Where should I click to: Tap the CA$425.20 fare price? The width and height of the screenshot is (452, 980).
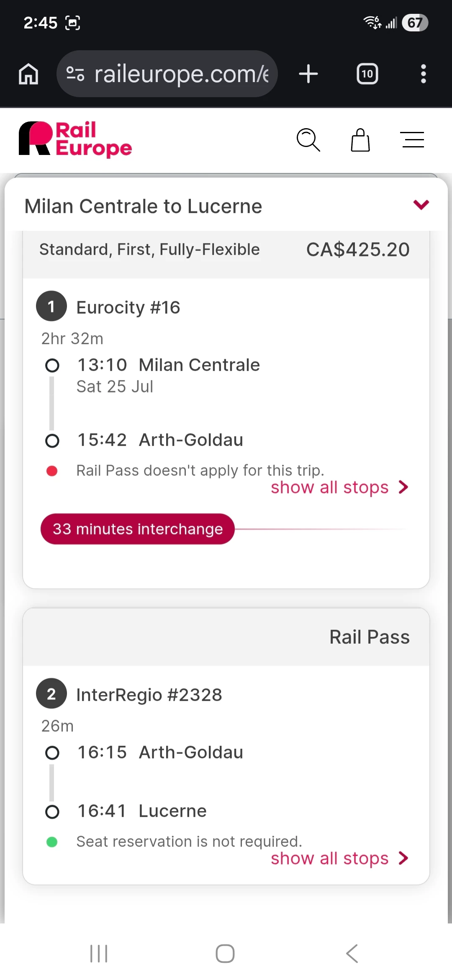[358, 250]
